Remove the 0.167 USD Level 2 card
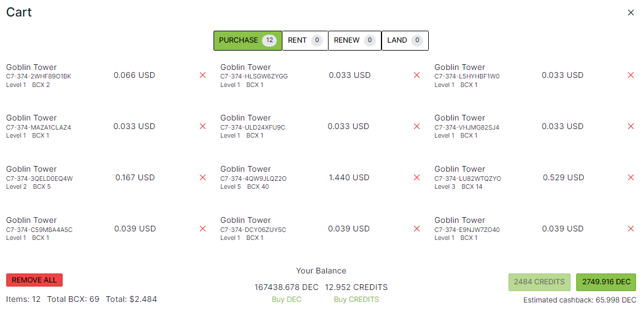644x311 pixels. click(x=203, y=177)
